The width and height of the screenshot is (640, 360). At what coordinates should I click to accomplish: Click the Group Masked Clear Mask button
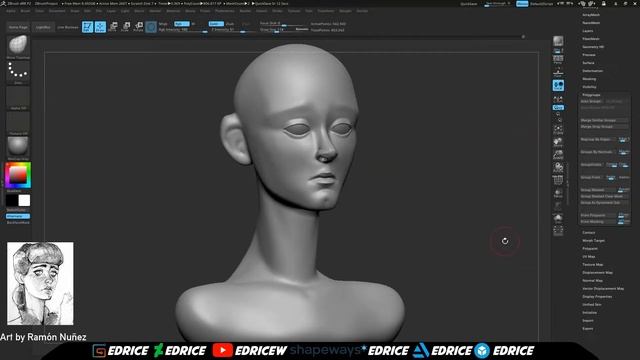tap(604, 196)
